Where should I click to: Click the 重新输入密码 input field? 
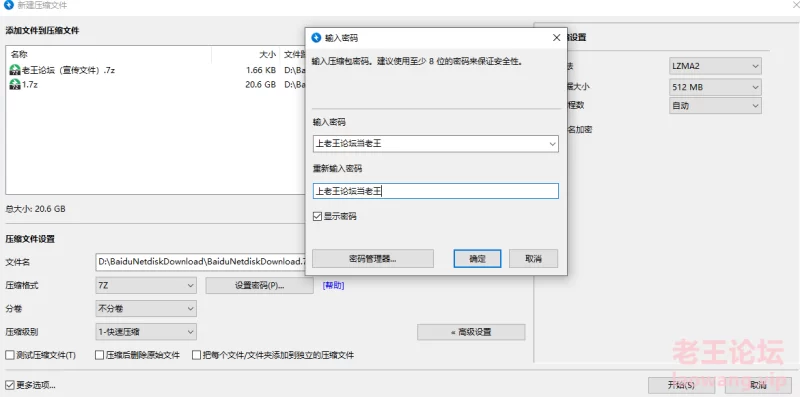coord(436,191)
